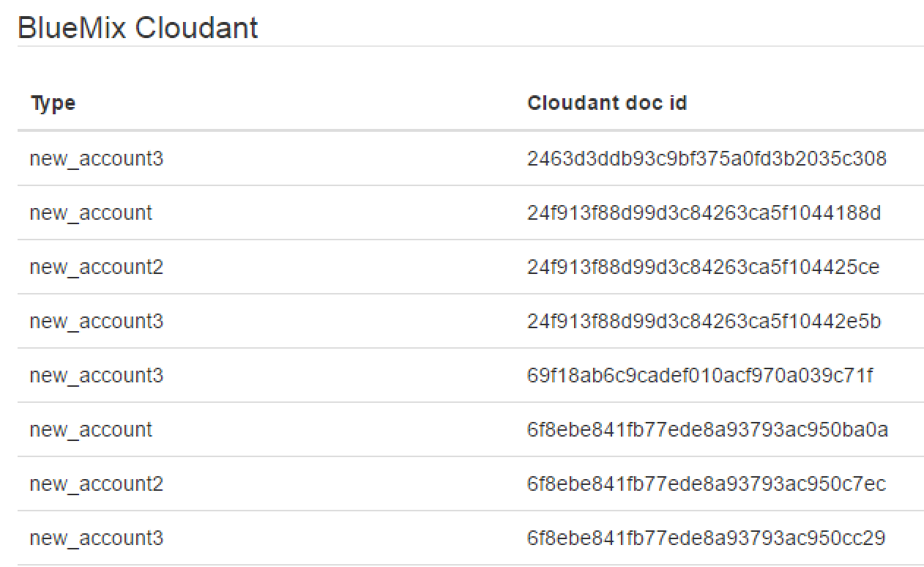Select the Cloudant doc id column header
The width and height of the screenshot is (924, 567).
pyautogui.click(x=607, y=103)
